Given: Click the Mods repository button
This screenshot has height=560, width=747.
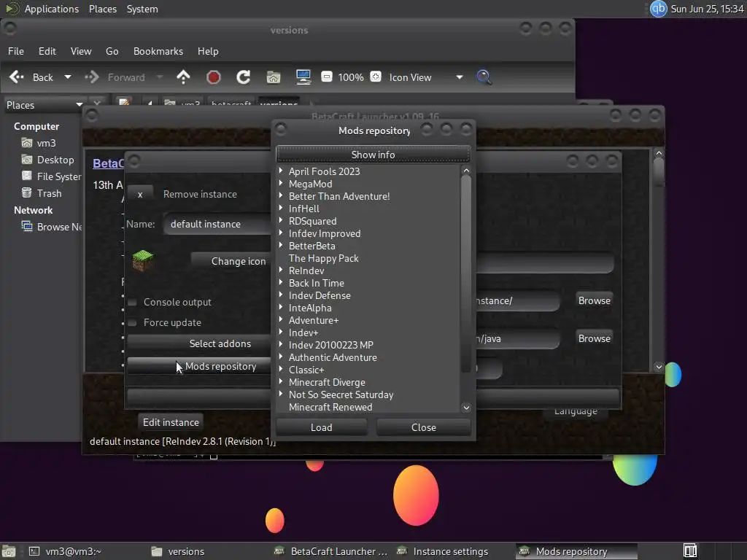Looking at the screenshot, I should [x=199, y=366].
